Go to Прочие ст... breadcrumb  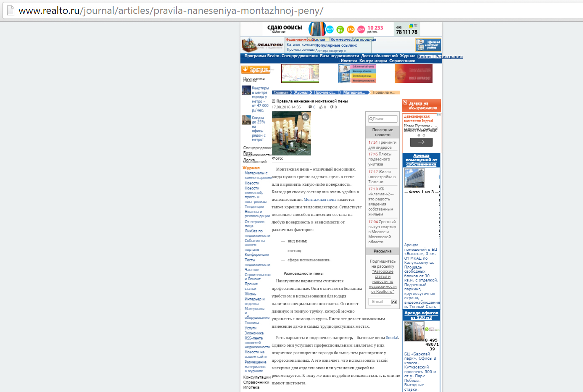point(324,92)
